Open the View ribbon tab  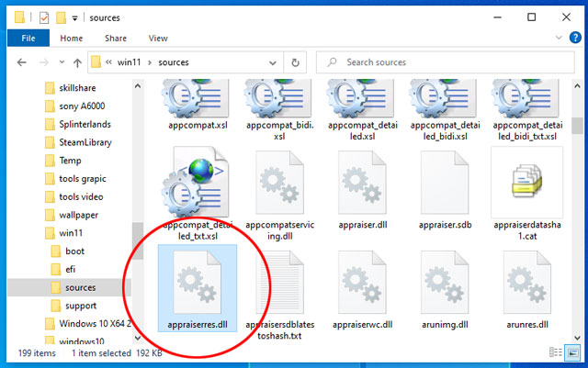158,39
